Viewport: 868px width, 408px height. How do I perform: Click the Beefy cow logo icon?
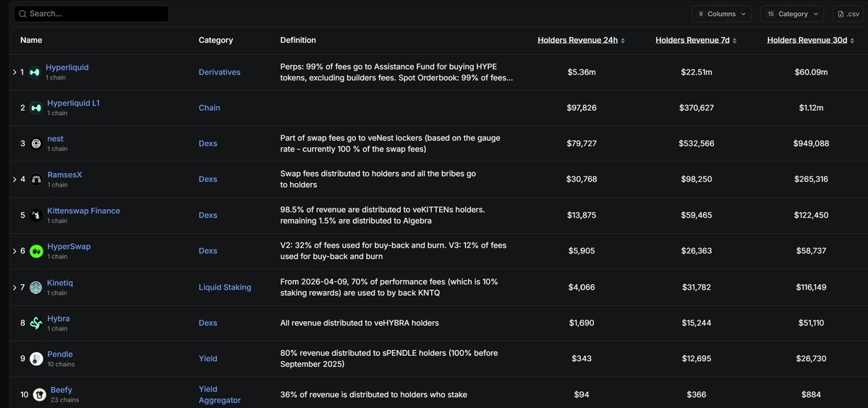38,394
